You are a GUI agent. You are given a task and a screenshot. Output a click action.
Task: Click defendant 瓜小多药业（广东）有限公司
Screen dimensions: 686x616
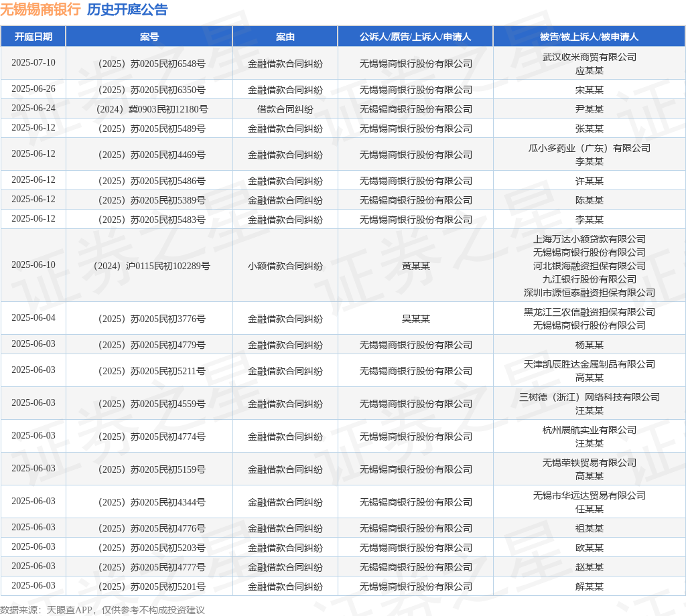coord(590,148)
